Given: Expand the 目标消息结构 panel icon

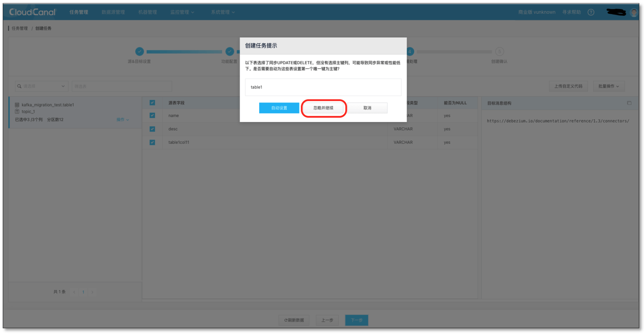Looking at the screenshot, I should pos(629,103).
